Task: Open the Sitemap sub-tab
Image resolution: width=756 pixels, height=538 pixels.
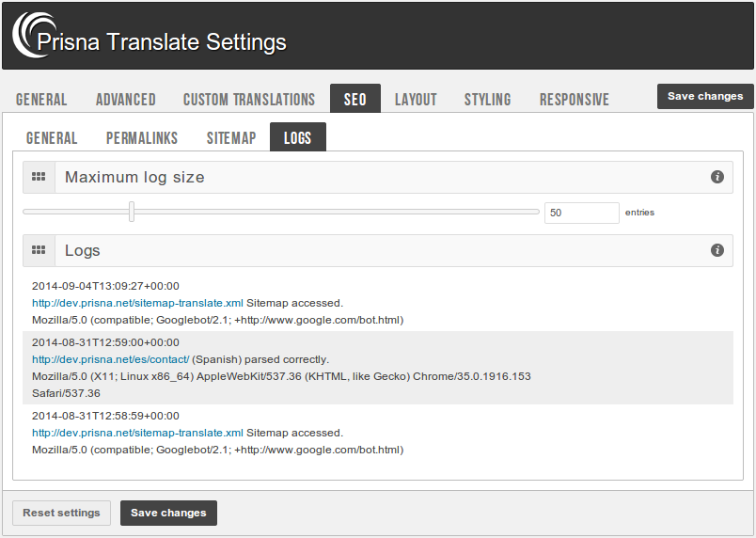Action: pyautogui.click(x=231, y=137)
